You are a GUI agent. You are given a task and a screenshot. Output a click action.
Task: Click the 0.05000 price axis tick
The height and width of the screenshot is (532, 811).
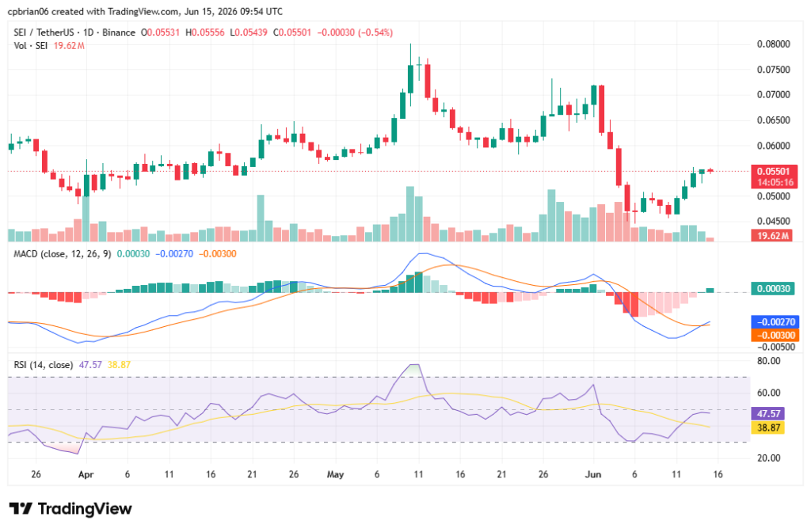(x=773, y=196)
